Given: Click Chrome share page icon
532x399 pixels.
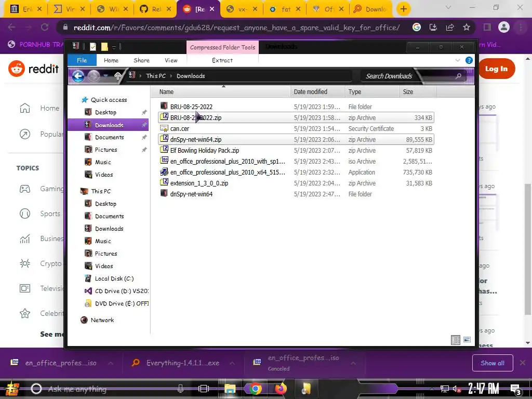Looking at the screenshot, I should [x=450, y=27].
